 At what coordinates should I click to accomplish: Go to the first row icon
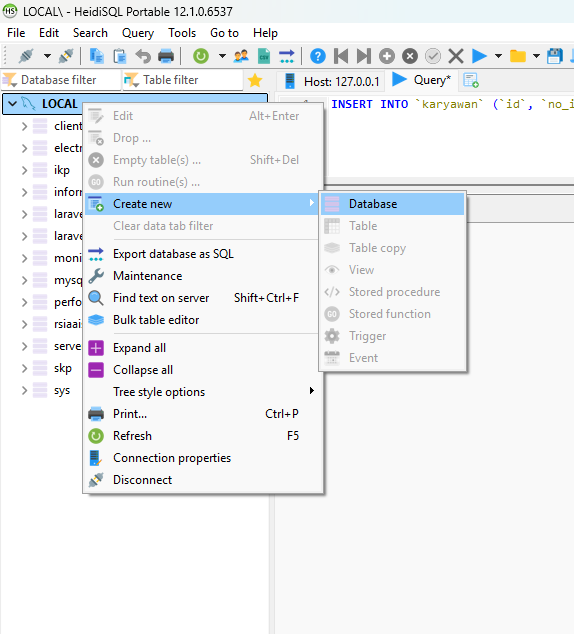tap(341, 56)
